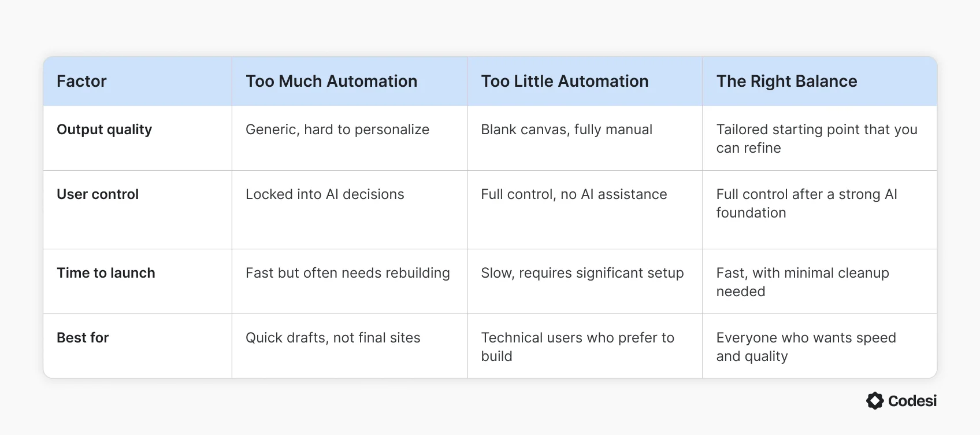
Task: Select the Factor column header
Action: tap(81, 82)
